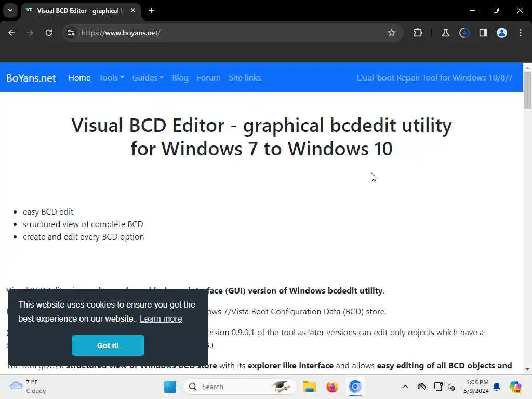Screen dimensions: 532x399
Task: Bookmark this page with the star icon
Action: tap(392, 33)
